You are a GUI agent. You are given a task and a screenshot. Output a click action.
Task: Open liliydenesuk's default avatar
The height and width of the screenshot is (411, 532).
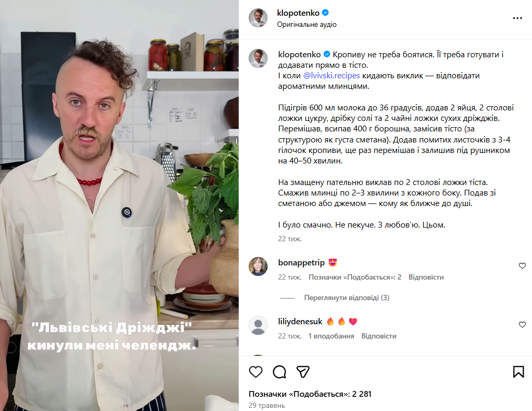258,325
